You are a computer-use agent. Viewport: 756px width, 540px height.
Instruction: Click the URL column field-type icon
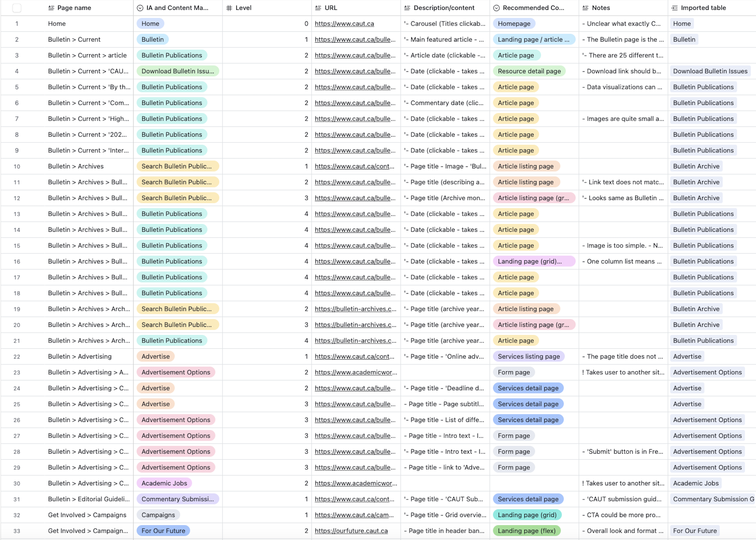(x=318, y=8)
